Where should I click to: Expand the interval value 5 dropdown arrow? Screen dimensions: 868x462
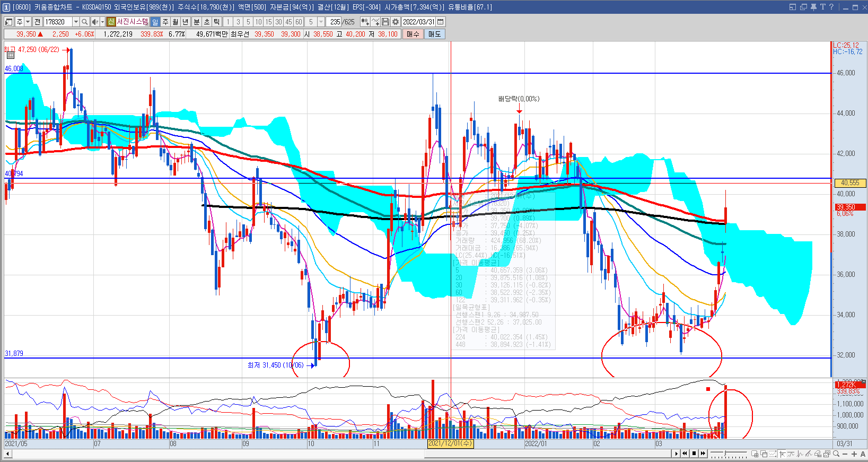[321, 22]
